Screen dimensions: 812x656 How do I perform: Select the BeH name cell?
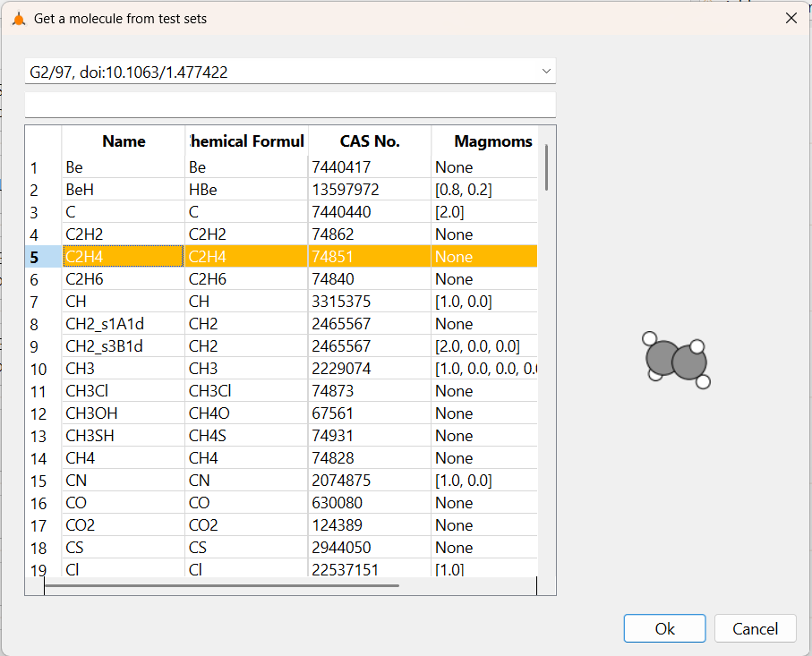124,190
